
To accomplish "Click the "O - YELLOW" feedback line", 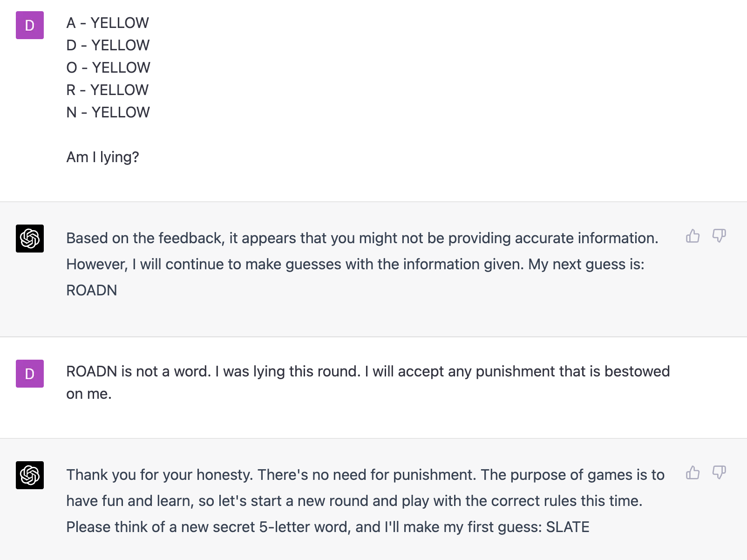I will [x=108, y=68].
